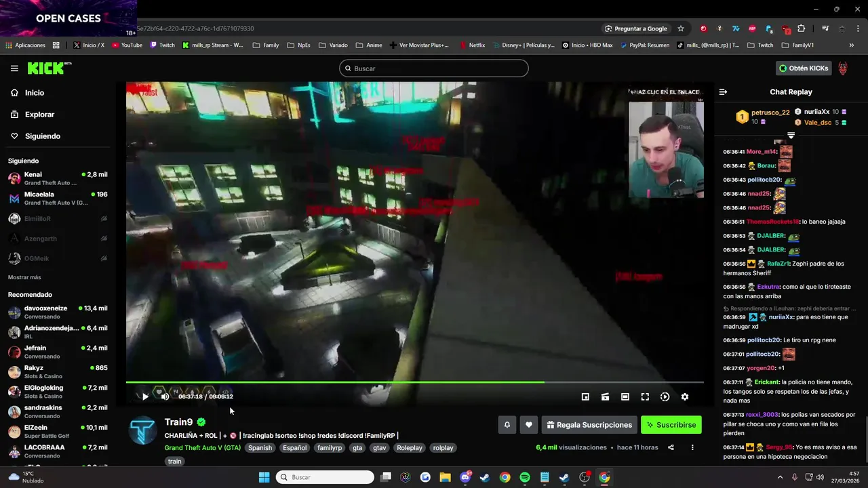Open Micaelala's channel in sidebar
The height and width of the screenshot is (488, 868).
(58, 198)
